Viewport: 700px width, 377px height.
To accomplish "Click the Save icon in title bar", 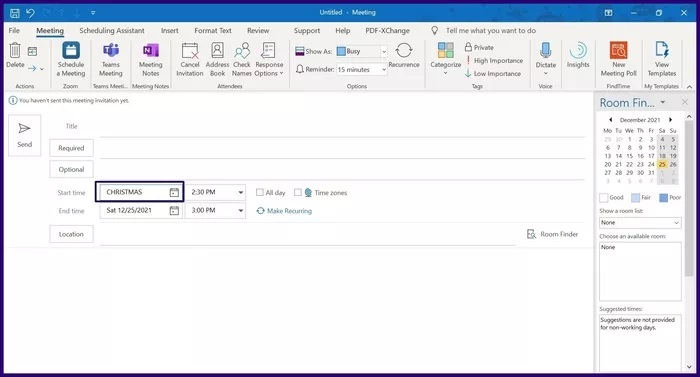I will click(14, 13).
